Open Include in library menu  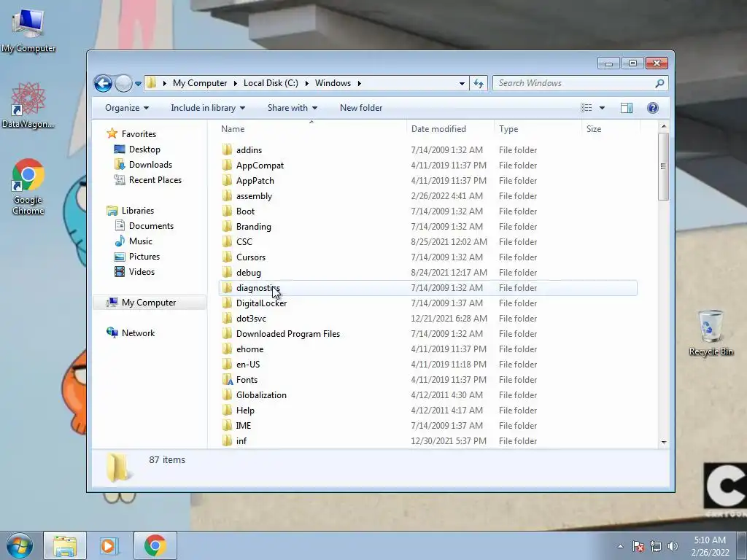pyautogui.click(x=208, y=108)
